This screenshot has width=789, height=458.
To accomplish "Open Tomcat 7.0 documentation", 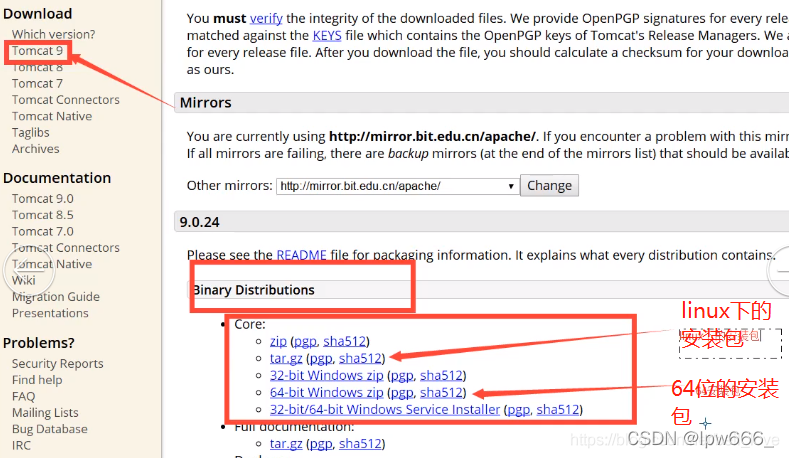I will tap(43, 232).
